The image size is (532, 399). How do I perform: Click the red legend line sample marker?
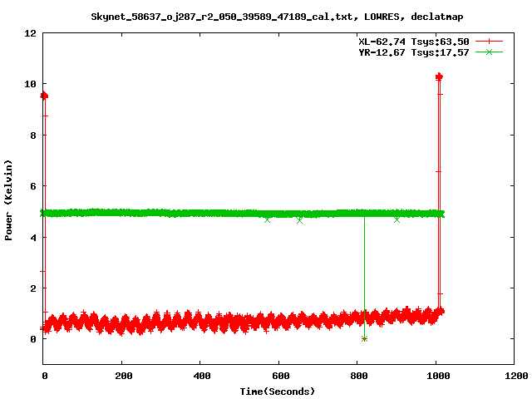click(x=489, y=42)
